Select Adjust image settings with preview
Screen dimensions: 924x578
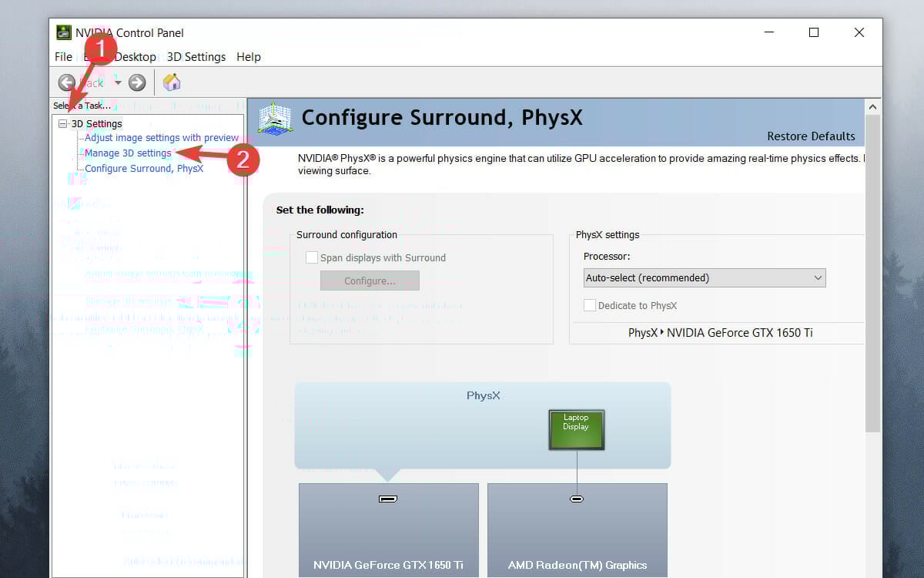point(162,138)
